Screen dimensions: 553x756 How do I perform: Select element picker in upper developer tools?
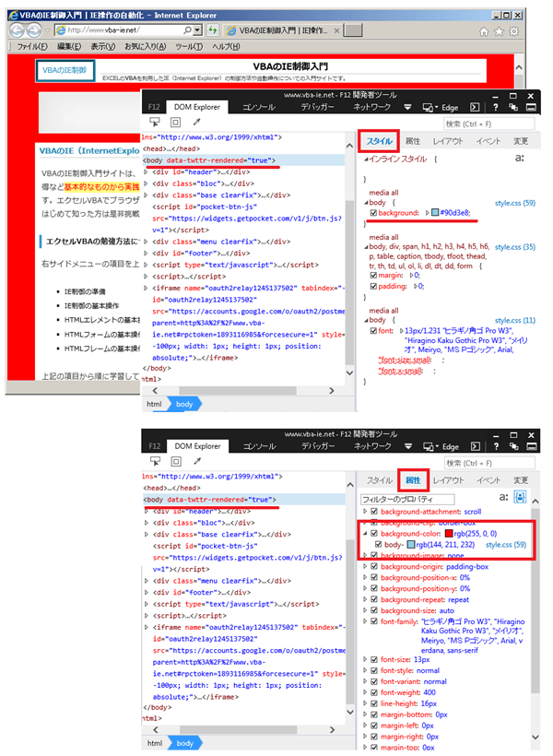pos(155,123)
